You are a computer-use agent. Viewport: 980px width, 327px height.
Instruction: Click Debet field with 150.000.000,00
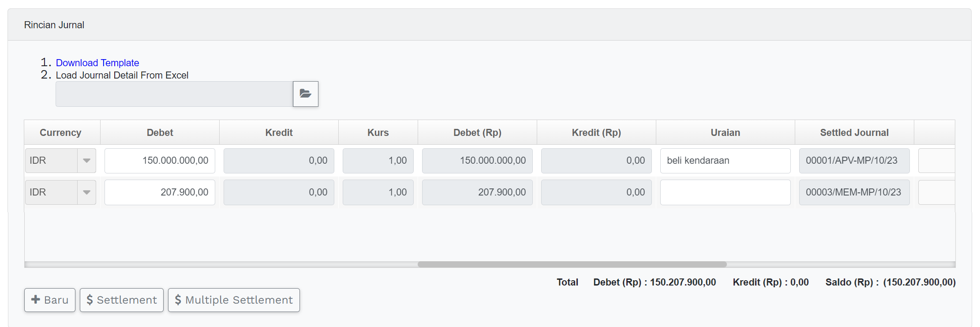160,161
